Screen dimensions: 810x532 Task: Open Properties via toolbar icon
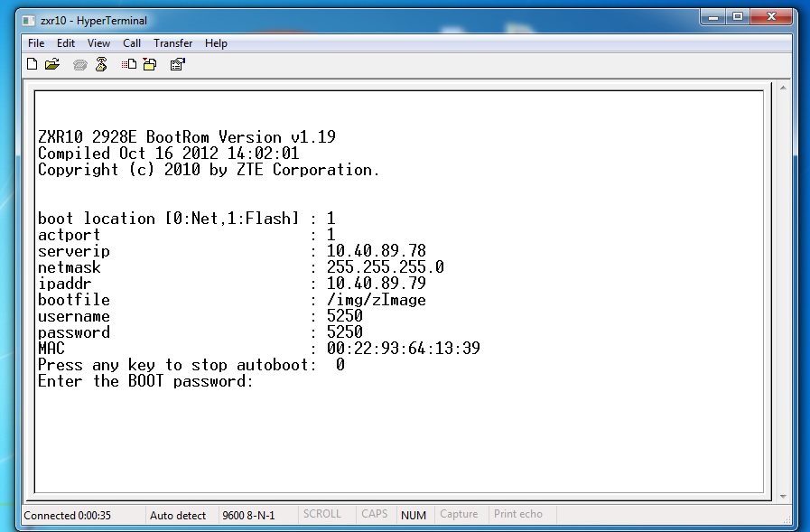click(x=177, y=64)
